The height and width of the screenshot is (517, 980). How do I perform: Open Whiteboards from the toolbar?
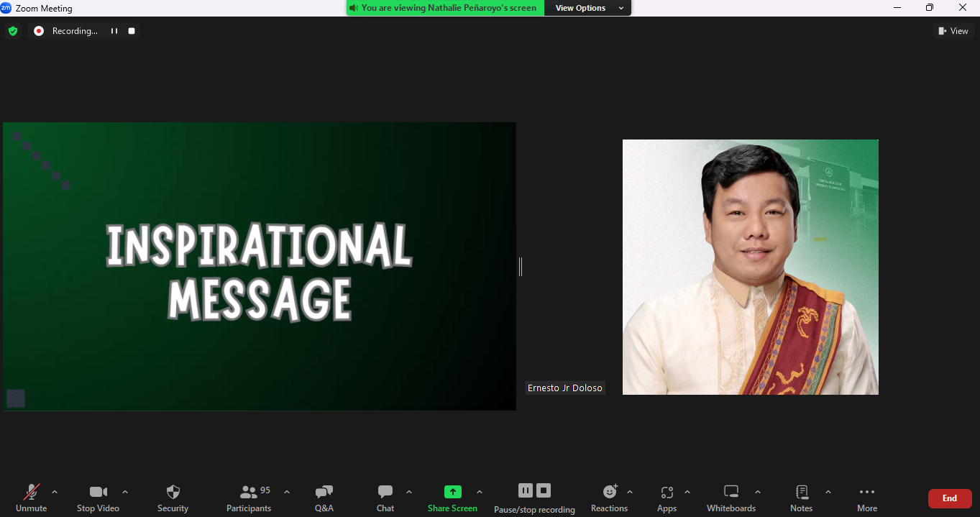[731, 493]
